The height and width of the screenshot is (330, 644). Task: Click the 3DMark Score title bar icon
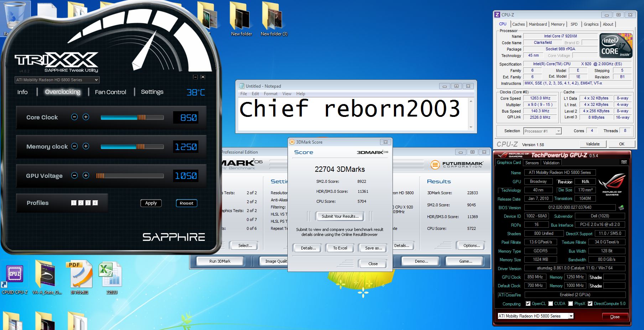click(292, 142)
